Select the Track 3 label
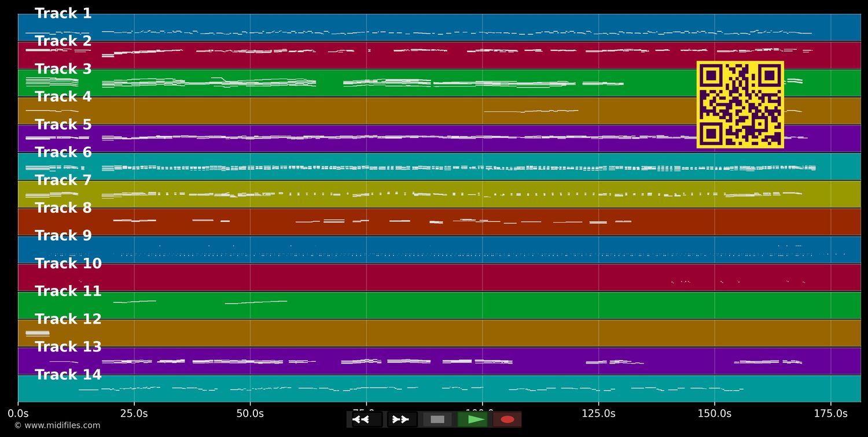Screen dimensions: 868x437 pos(63,69)
